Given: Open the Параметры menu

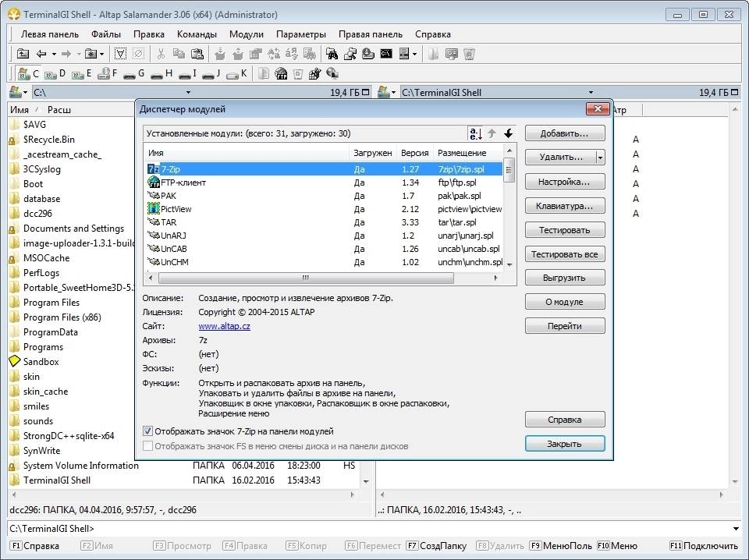Looking at the screenshot, I should 301,34.
